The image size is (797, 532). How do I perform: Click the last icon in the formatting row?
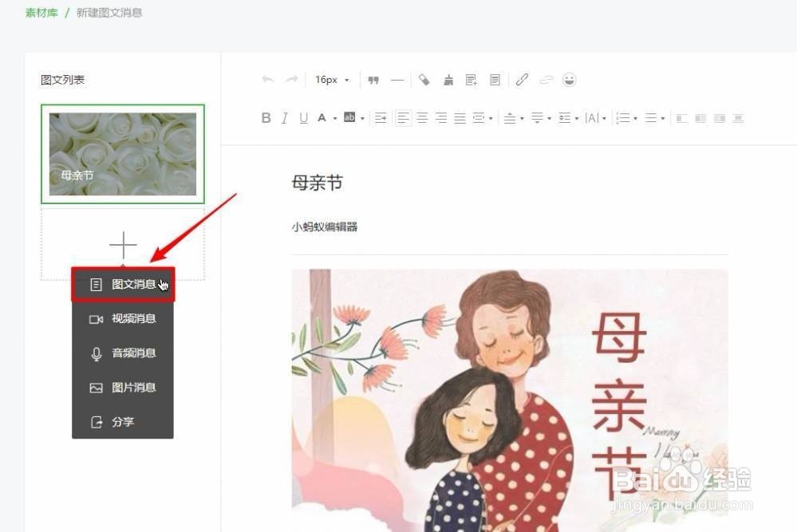point(738,118)
